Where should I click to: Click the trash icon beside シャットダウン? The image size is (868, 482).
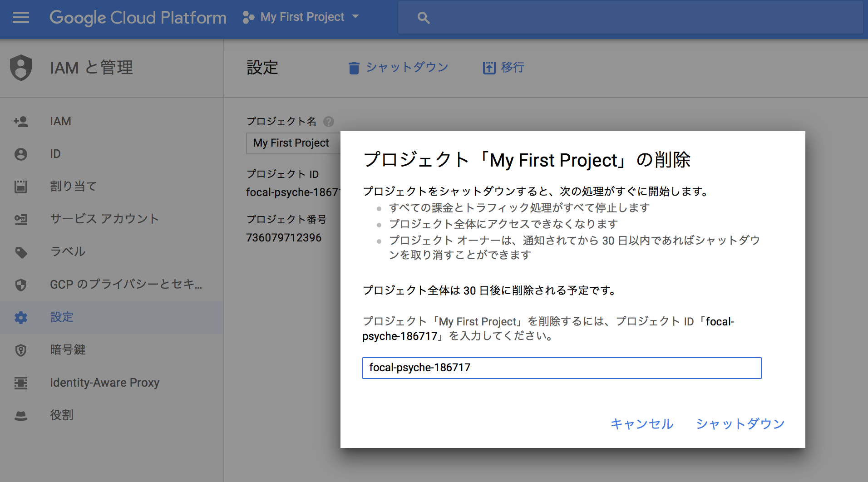(x=354, y=68)
